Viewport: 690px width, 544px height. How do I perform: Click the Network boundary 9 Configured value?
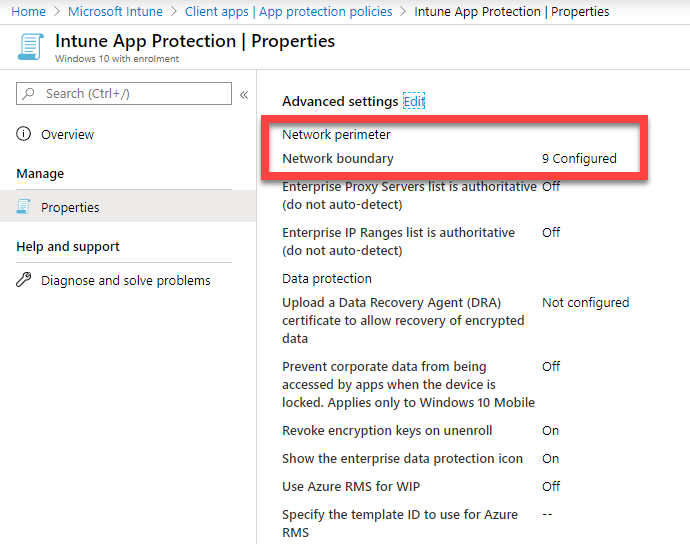click(x=579, y=158)
